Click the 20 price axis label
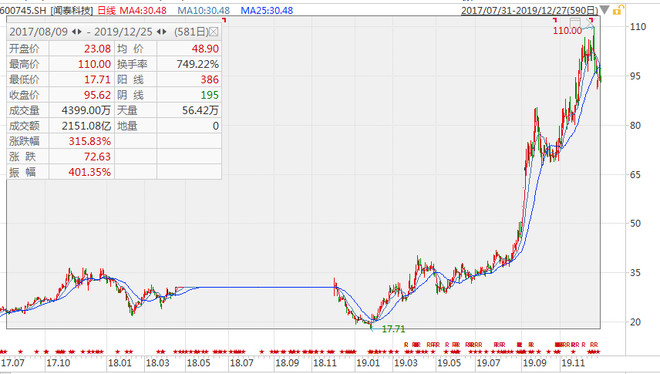The height and width of the screenshot is (374, 660). [x=635, y=322]
